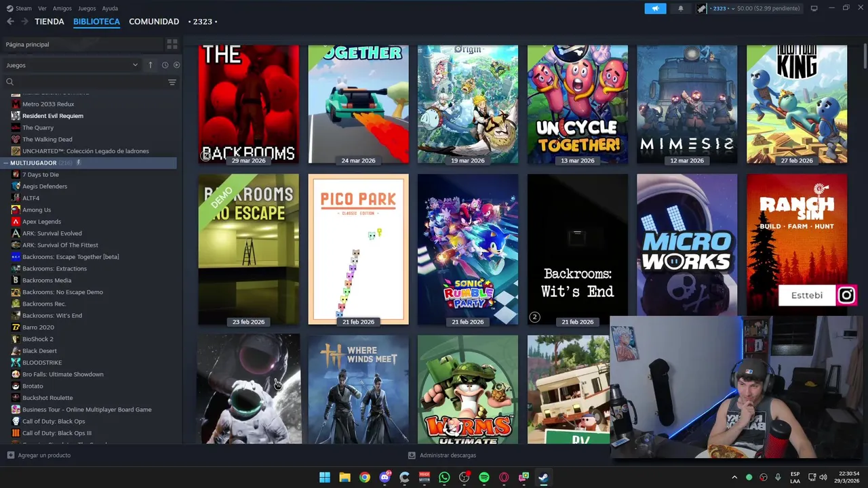The image size is (868, 488).
Task: Open MIMESIS game cover
Action: (x=687, y=104)
